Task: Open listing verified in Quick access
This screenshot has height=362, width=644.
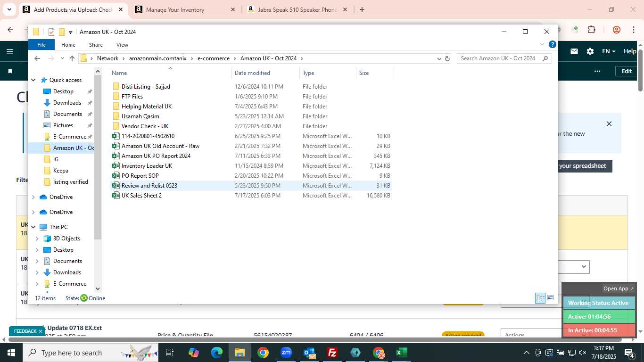Action: (x=70, y=182)
